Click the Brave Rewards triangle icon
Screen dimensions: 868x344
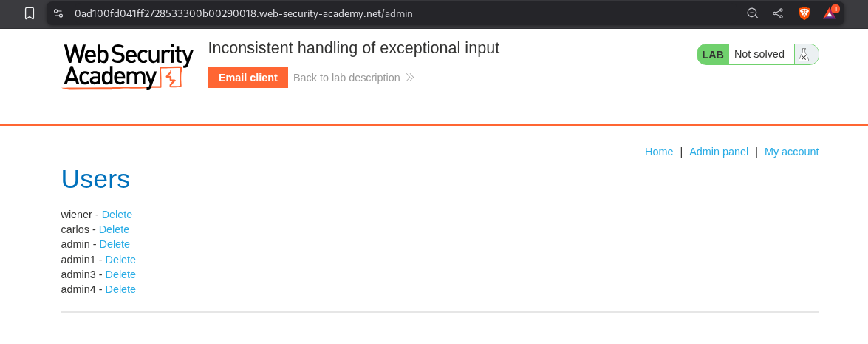click(x=830, y=13)
